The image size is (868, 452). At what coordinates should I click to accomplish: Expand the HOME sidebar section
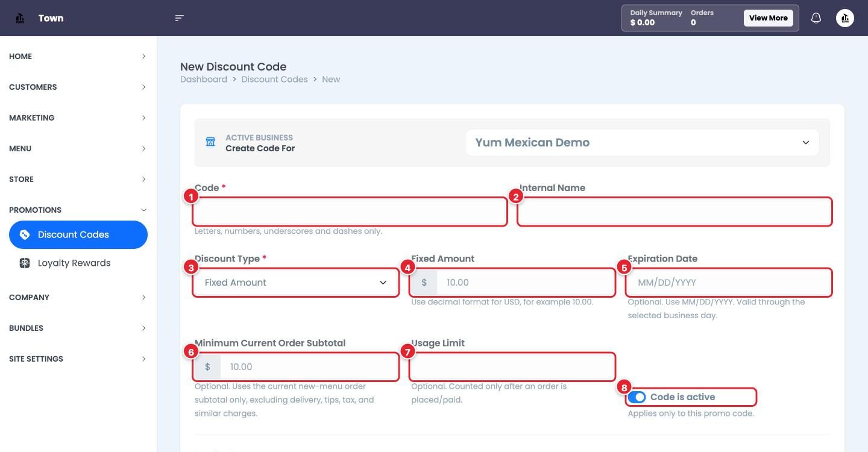point(78,57)
